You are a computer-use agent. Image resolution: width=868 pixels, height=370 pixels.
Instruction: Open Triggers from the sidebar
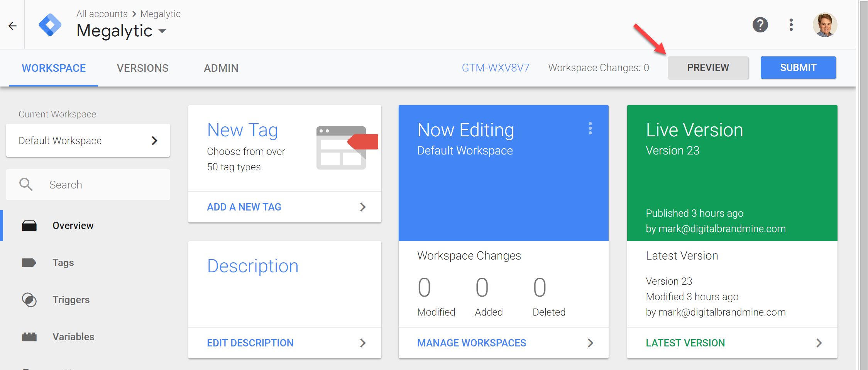tap(71, 300)
